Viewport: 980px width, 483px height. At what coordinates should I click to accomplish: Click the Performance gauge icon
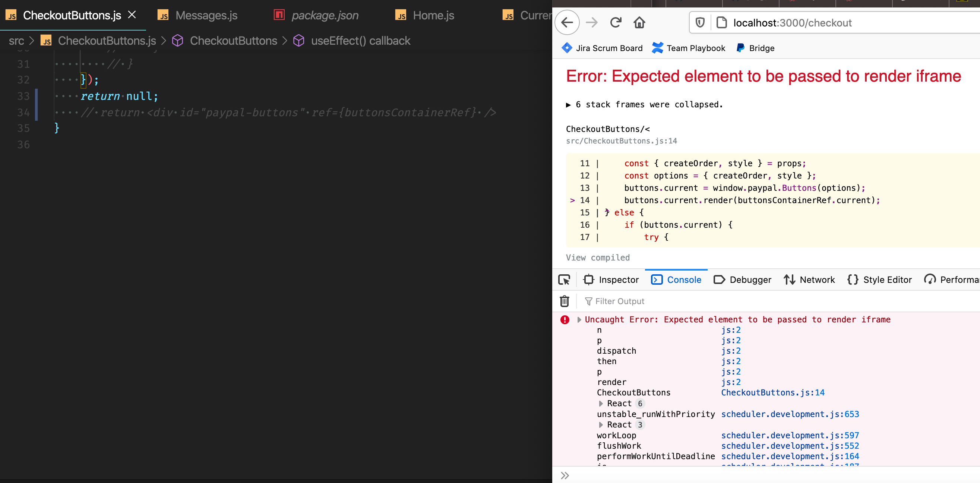click(x=929, y=280)
